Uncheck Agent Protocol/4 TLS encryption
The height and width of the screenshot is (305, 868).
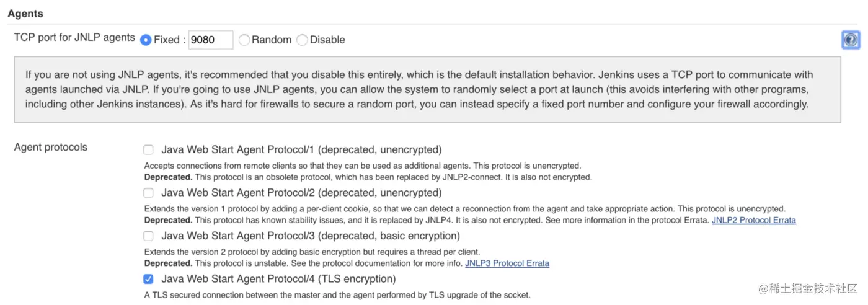[x=148, y=279]
